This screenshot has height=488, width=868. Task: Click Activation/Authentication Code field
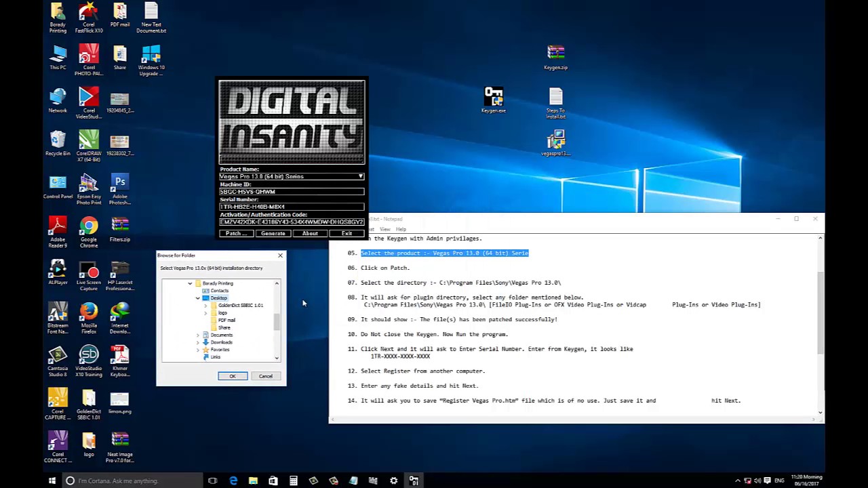(x=292, y=222)
